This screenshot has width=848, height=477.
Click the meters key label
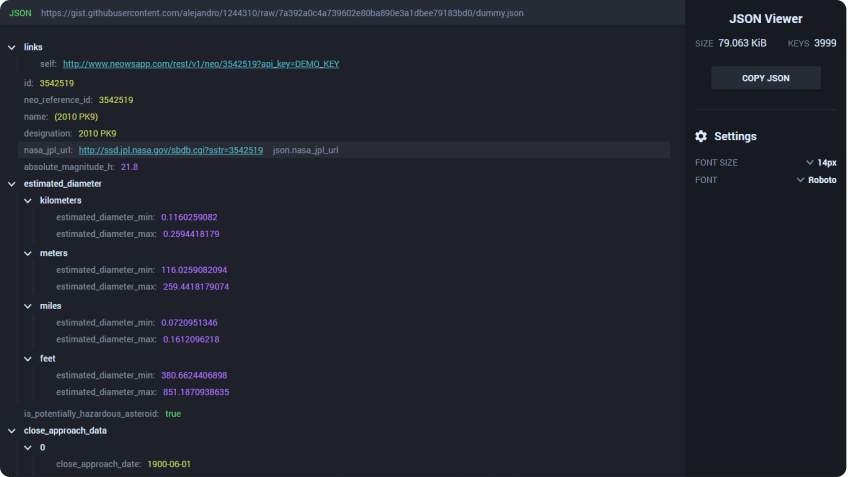pyautogui.click(x=54, y=253)
